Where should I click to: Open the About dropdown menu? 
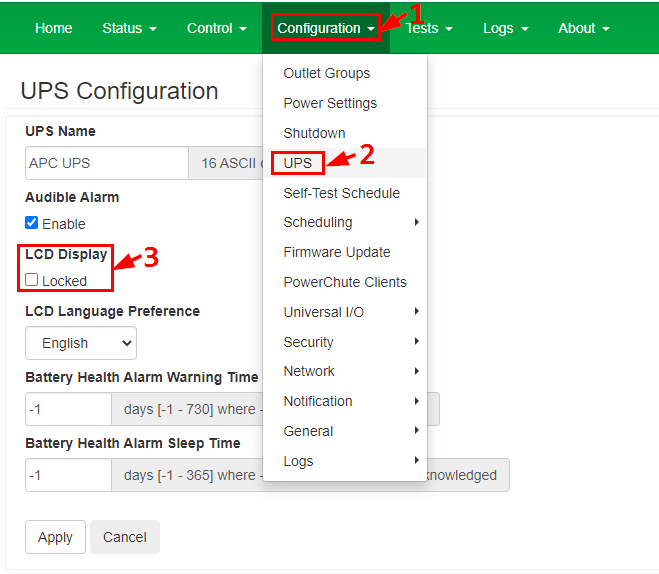(584, 28)
